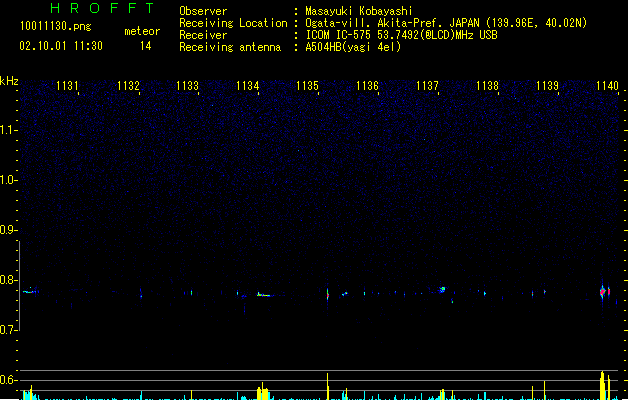Click the 1.1 kHz frequency label
The image size is (629, 400).
(x=8, y=130)
